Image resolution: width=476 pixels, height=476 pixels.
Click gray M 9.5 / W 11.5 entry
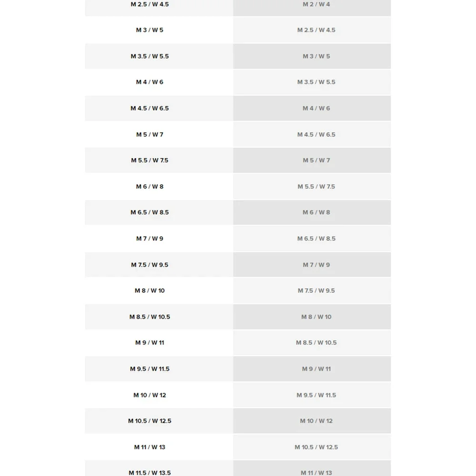click(x=317, y=395)
